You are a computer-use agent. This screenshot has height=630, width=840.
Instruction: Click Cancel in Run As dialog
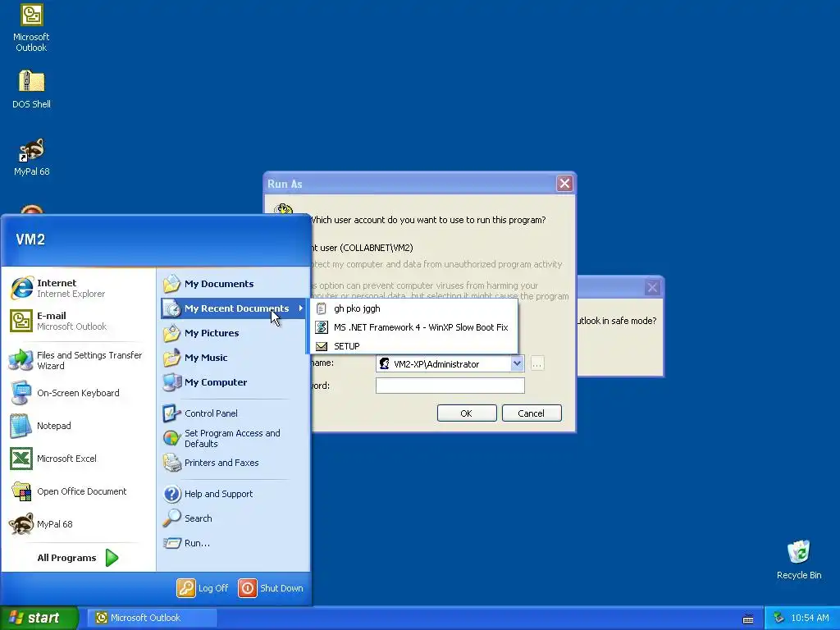pyautogui.click(x=532, y=413)
